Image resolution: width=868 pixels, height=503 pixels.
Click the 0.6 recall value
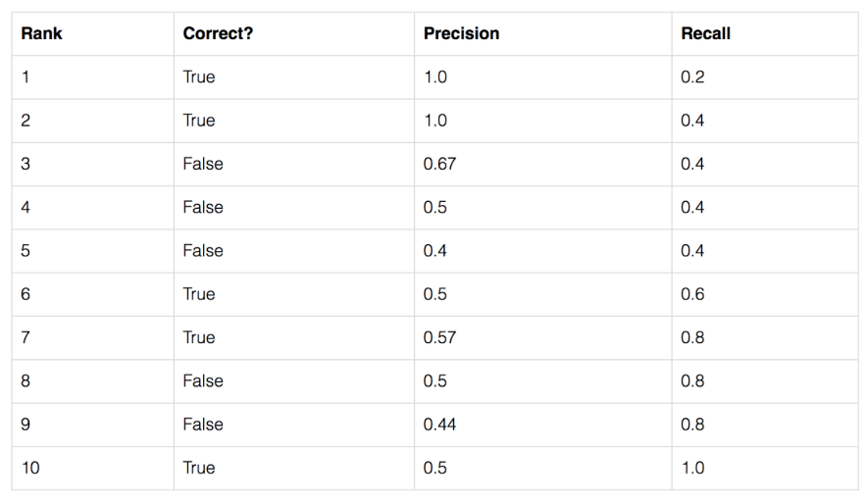pos(692,294)
